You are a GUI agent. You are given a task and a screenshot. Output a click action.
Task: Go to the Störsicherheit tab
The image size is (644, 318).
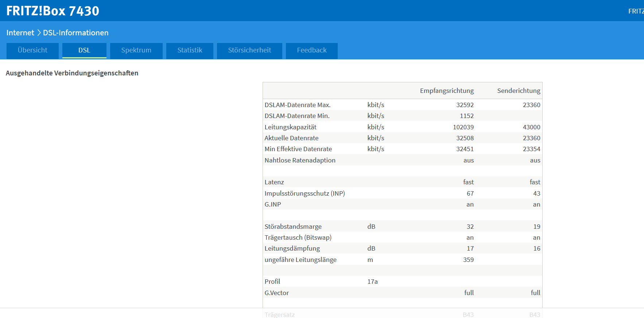tap(249, 50)
